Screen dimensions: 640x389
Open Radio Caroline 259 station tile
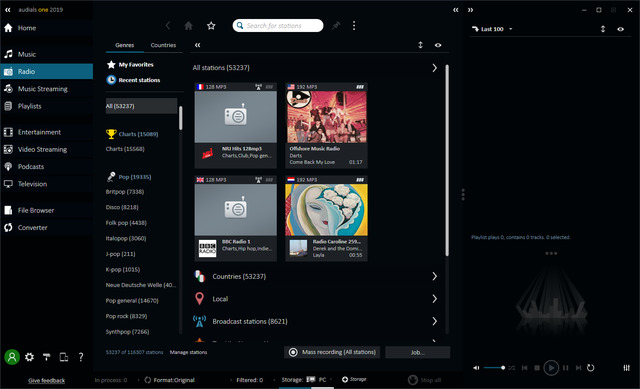pos(327,218)
